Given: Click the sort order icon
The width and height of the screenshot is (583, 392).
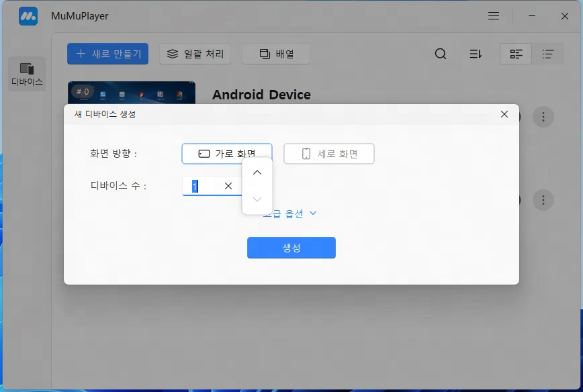Looking at the screenshot, I should click(476, 54).
